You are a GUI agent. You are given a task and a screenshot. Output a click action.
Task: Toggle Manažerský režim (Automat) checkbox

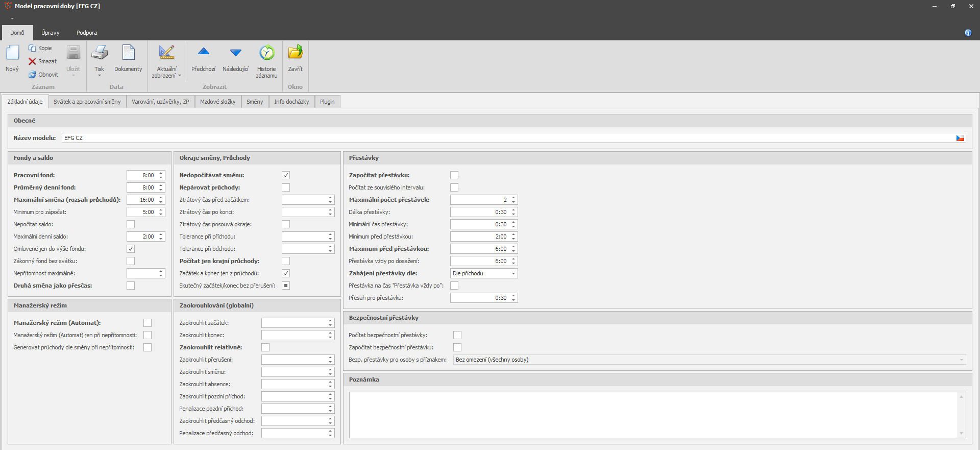[x=148, y=323]
